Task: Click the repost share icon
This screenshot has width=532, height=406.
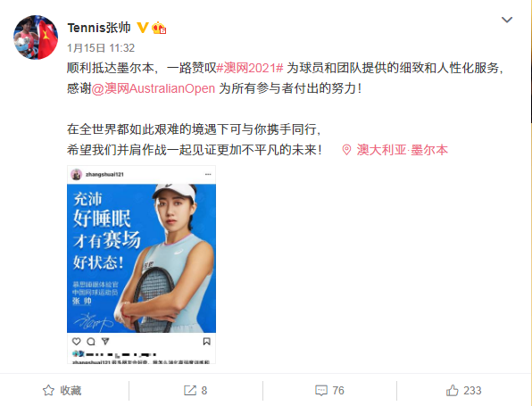Action: [x=190, y=391]
